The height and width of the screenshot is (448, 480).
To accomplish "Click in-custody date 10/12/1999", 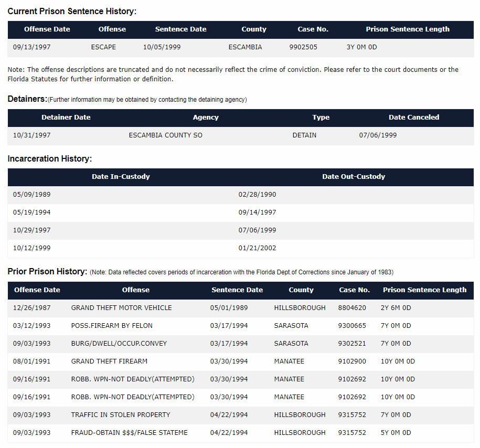I will 32,248.
